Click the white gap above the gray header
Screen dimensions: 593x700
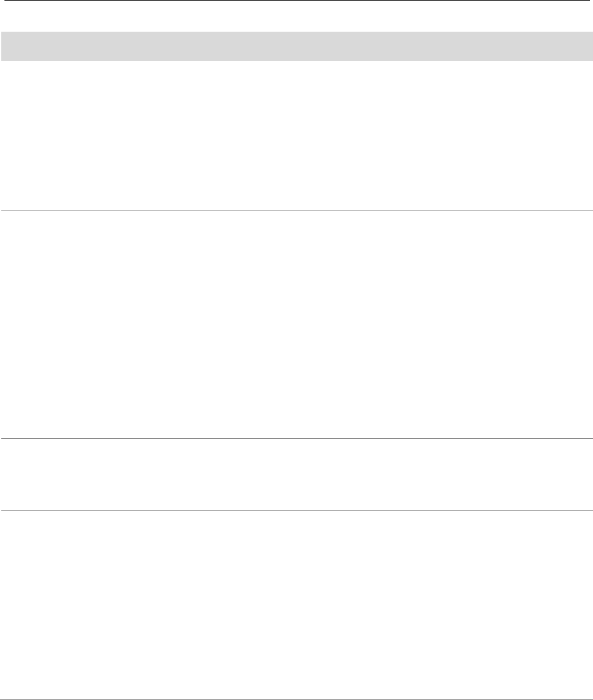(x=296, y=16)
